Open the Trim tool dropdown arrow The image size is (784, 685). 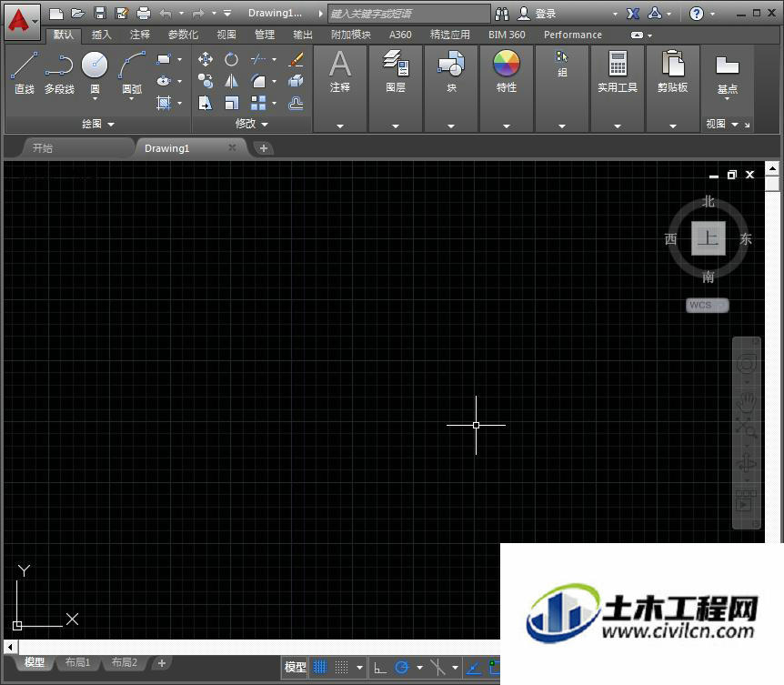(274, 59)
